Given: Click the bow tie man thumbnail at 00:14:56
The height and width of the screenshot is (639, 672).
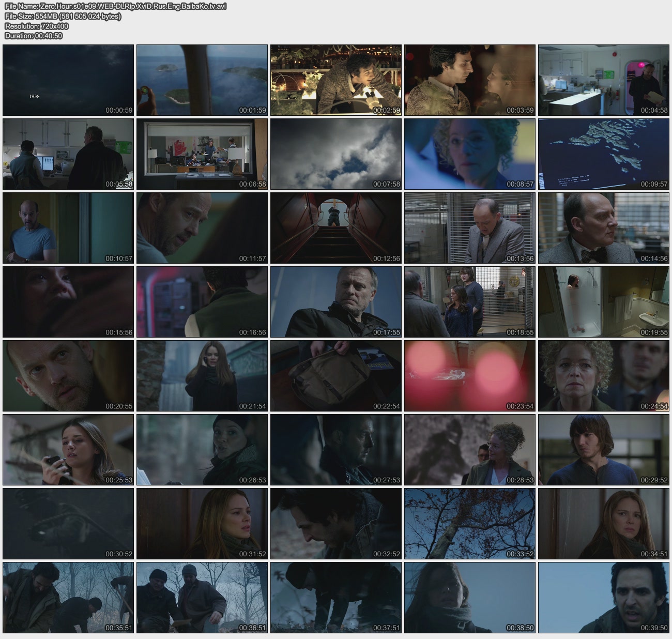Looking at the screenshot, I should pyautogui.click(x=604, y=228).
